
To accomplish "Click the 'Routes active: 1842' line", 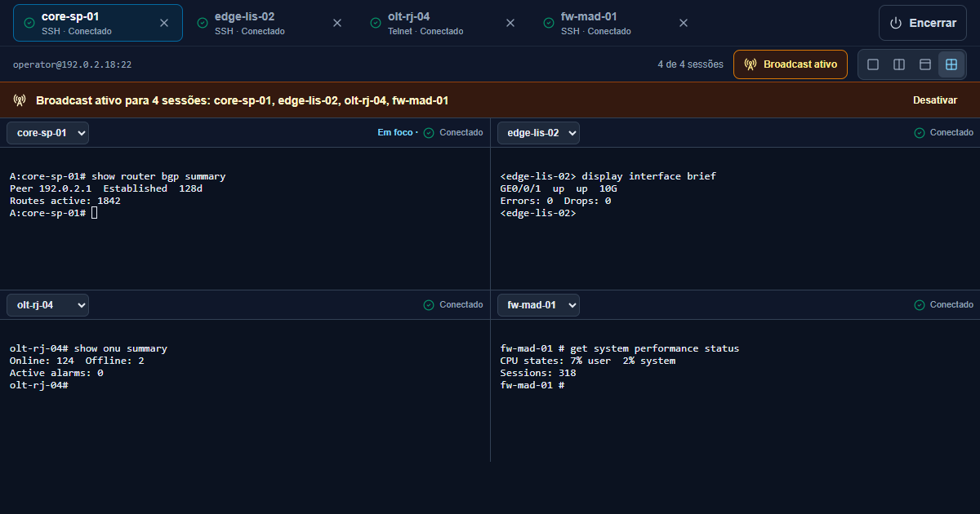I will point(65,201).
